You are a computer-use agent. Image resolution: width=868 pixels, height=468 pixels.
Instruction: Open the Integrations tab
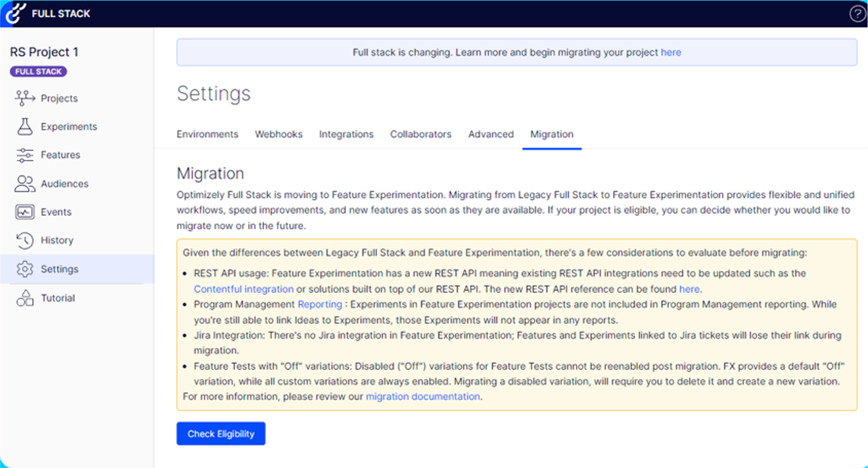click(346, 134)
